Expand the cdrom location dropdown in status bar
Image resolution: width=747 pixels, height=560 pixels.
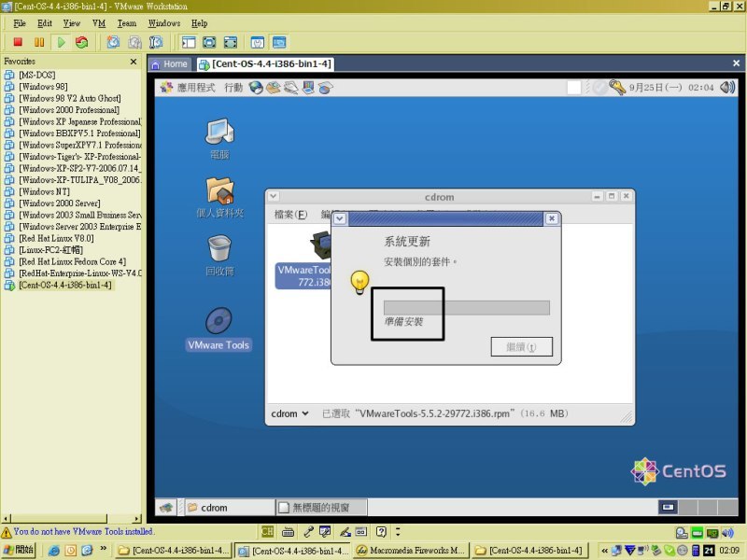coord(290,413)
